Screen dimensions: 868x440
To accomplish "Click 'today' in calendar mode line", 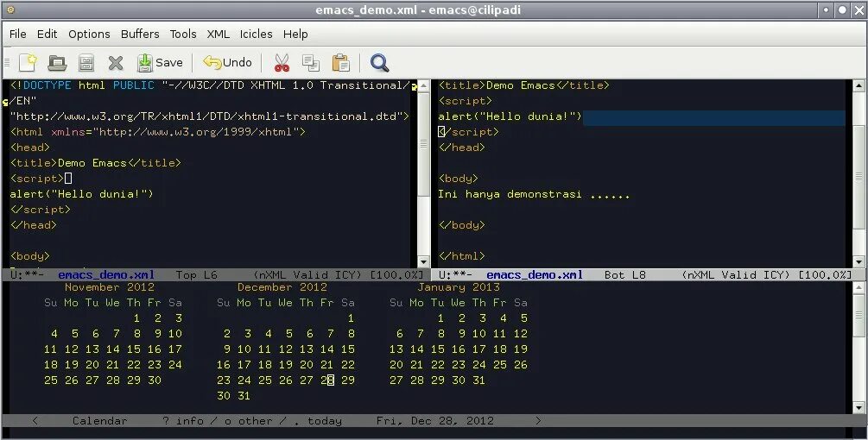I will tap(325, 421).
